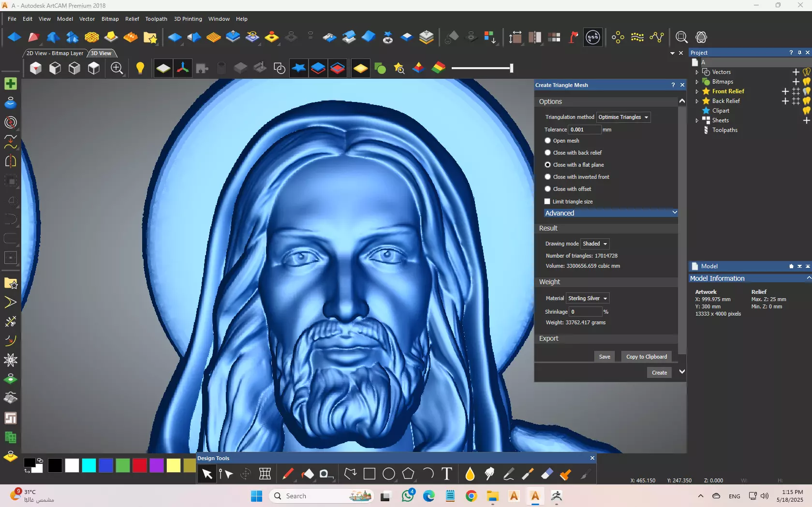Expand the Front Relief tree node
The image size is (812, 507).
tap(697, 91)
